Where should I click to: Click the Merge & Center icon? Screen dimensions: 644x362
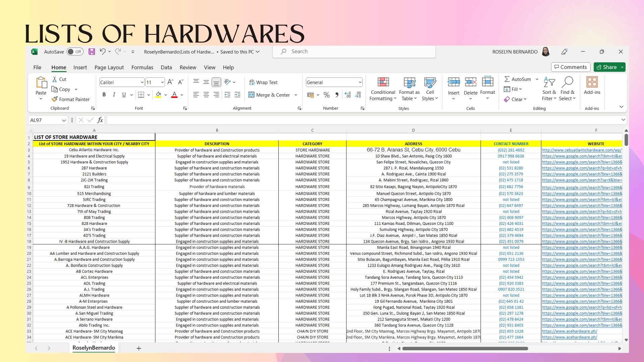pos(252,95)
